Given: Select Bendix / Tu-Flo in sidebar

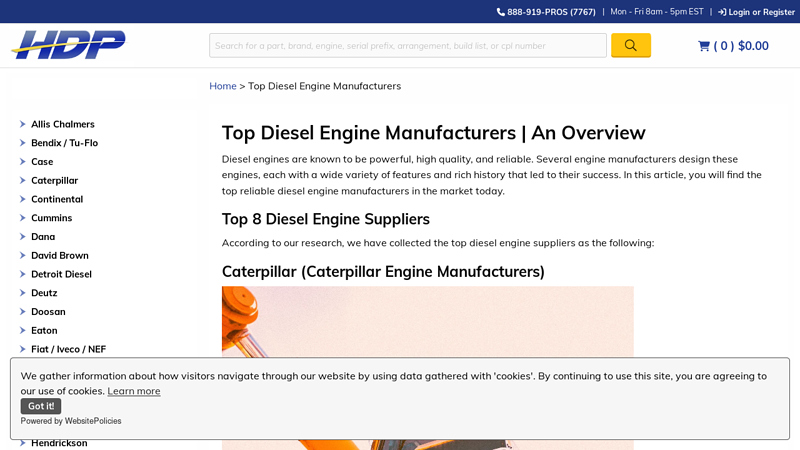Looking at the screenshot, I should coord(64,143).
